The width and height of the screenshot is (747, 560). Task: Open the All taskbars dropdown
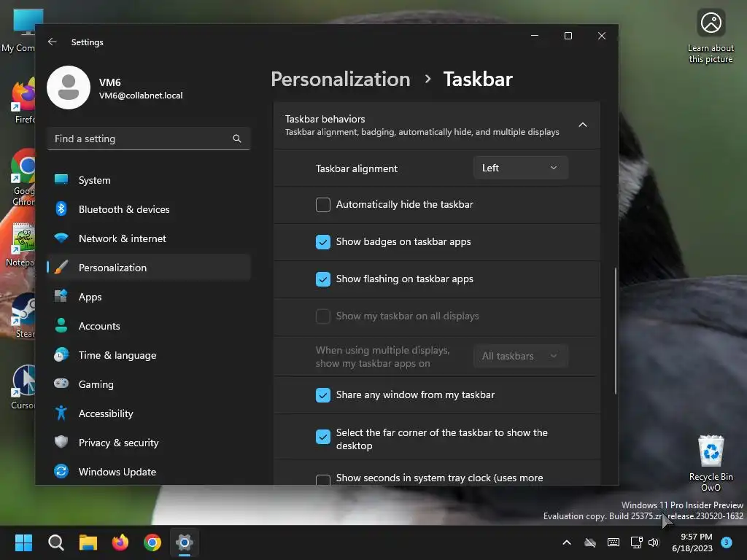click(x=520, y=356)
